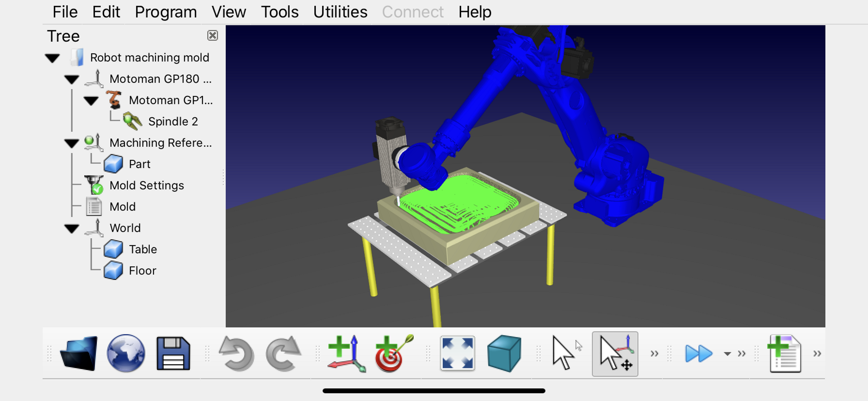Open the Help menu
Image resolution: width=868 pixels, height=401 pixels.
point(475,12)
